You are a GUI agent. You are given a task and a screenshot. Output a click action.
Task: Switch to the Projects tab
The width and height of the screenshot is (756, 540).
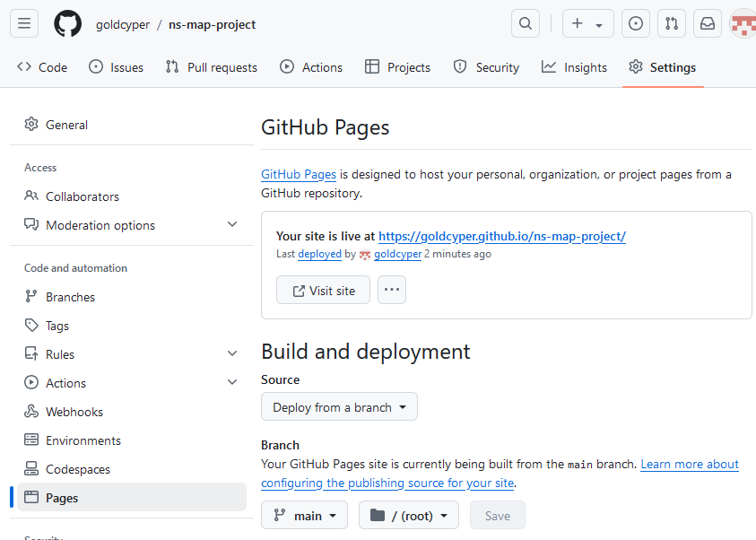point(397,67)
